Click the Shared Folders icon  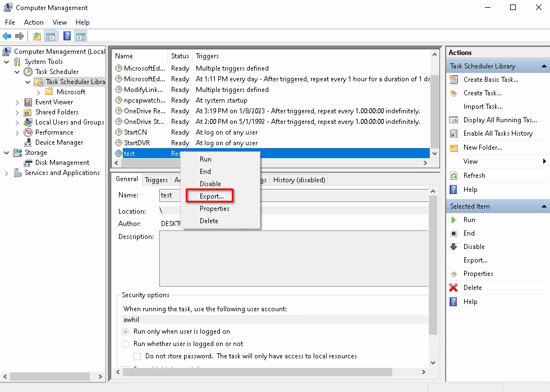click(27, 112)
